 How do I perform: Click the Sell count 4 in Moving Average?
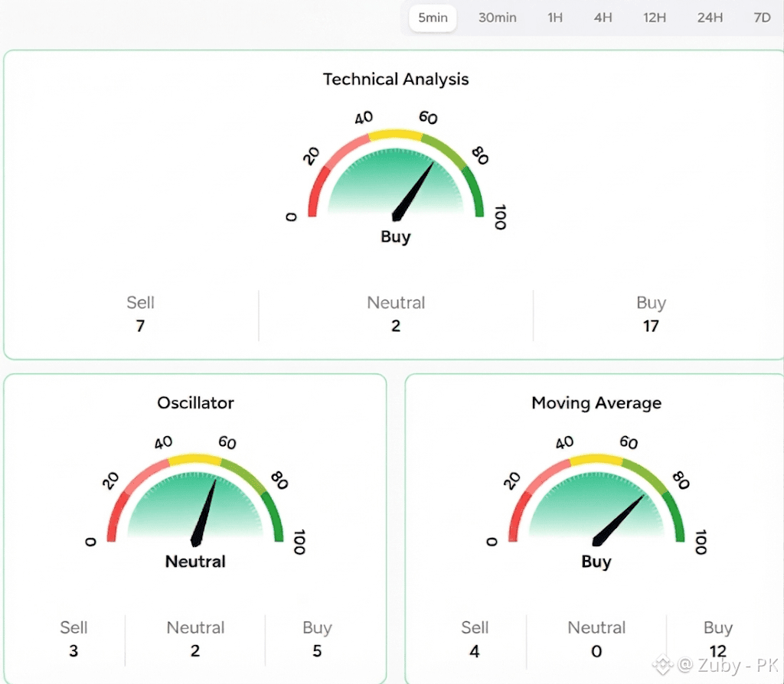475,651
